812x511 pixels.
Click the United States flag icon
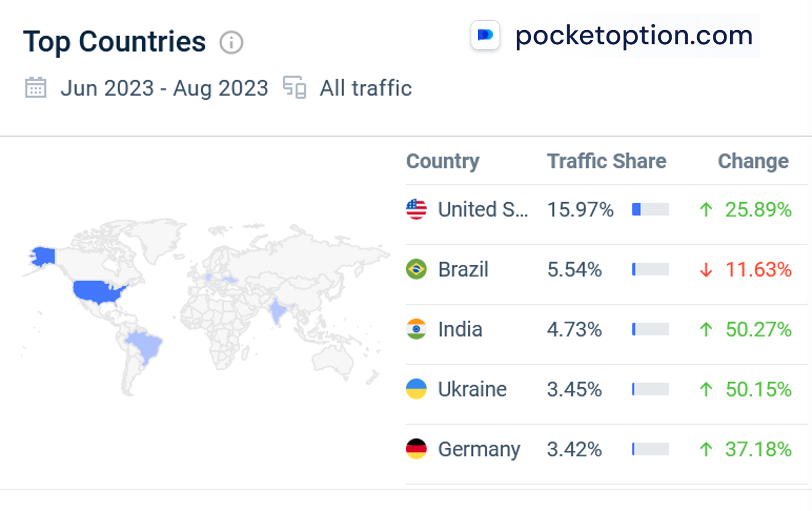tap(416, 210)
